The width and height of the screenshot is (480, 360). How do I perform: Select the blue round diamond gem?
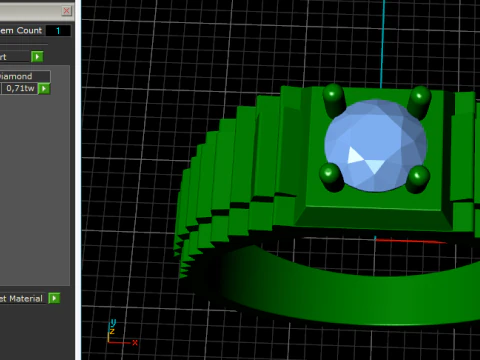[375, 146]
